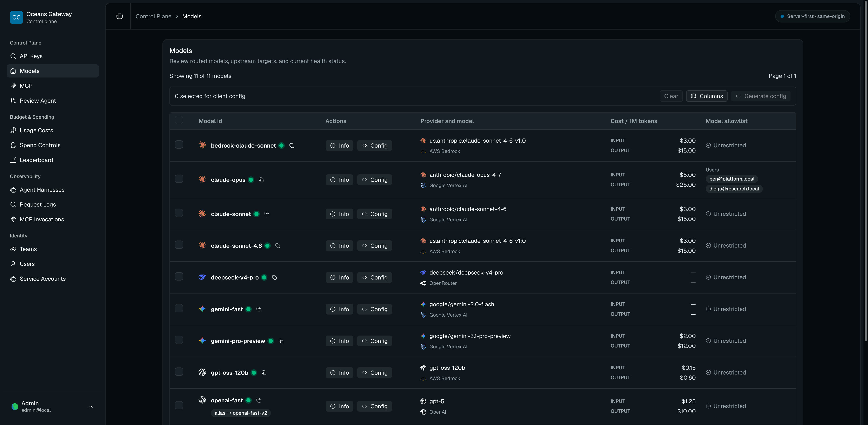This screenshot has width=868, height=425.
Task: Copy the gemini-fast model id
Action: coord(259,309)
